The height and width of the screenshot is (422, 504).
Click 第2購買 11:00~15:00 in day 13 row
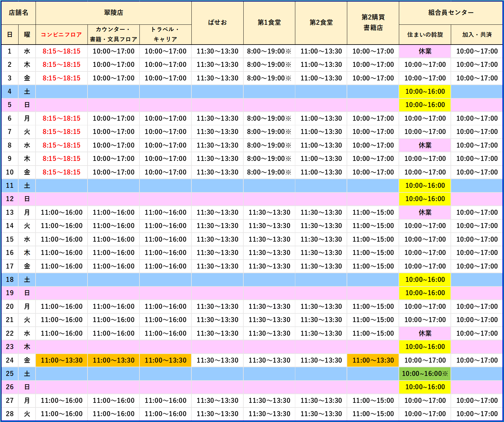click(373, 213)
